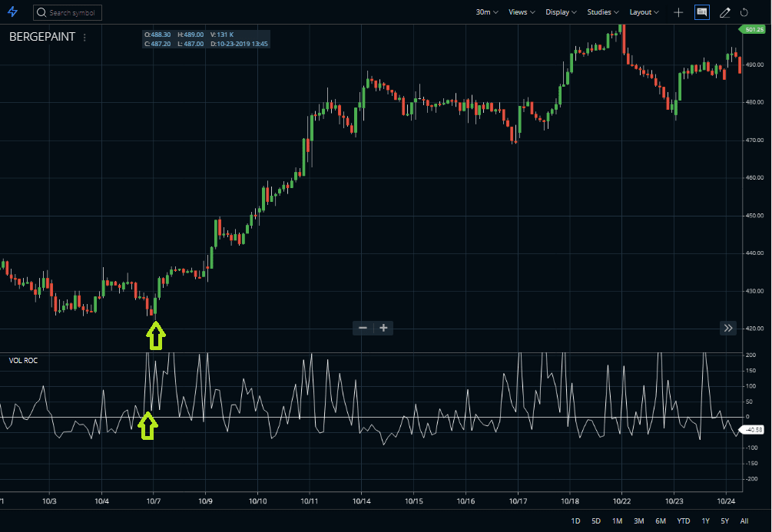Click the 10/22 date on time axis

click(622, 501)
